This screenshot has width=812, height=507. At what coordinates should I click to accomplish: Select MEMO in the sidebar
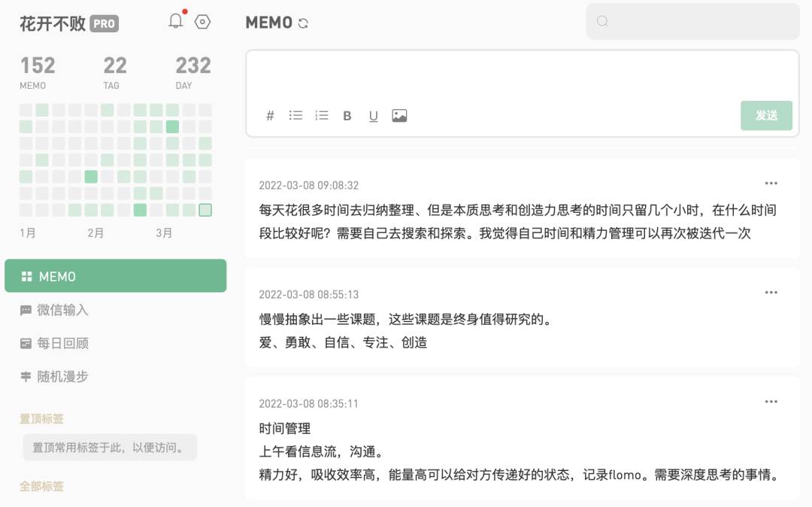(x=116, y=276)
